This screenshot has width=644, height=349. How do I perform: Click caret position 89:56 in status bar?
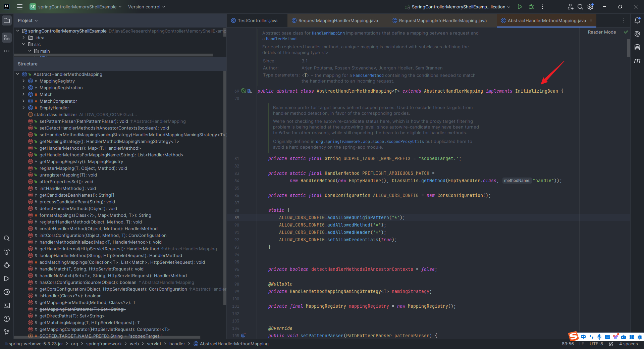568,344
